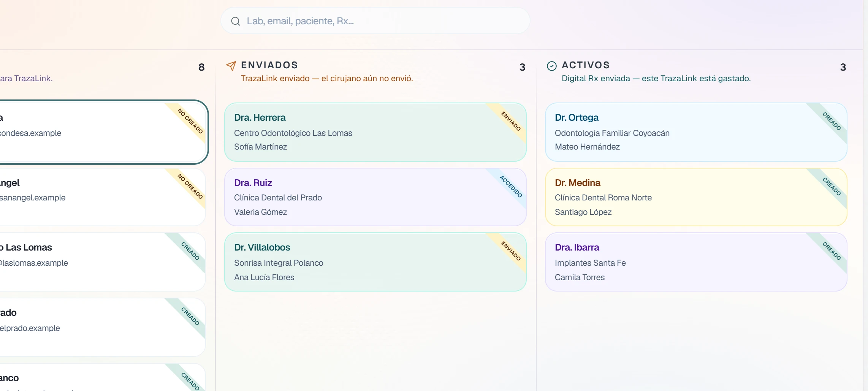The height and width of the screenshot is (391, 868).
Task: Open Dra. Ruiz card
Action: [375, 197]
